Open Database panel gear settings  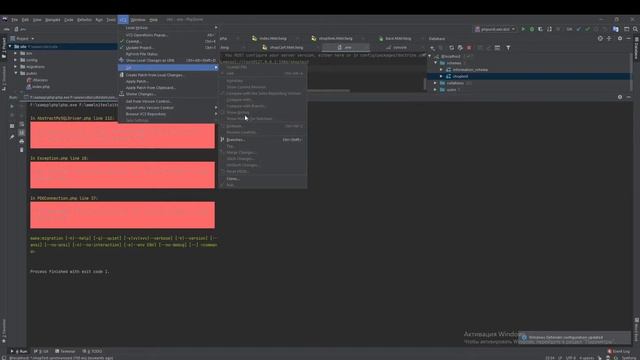(620, 38)
